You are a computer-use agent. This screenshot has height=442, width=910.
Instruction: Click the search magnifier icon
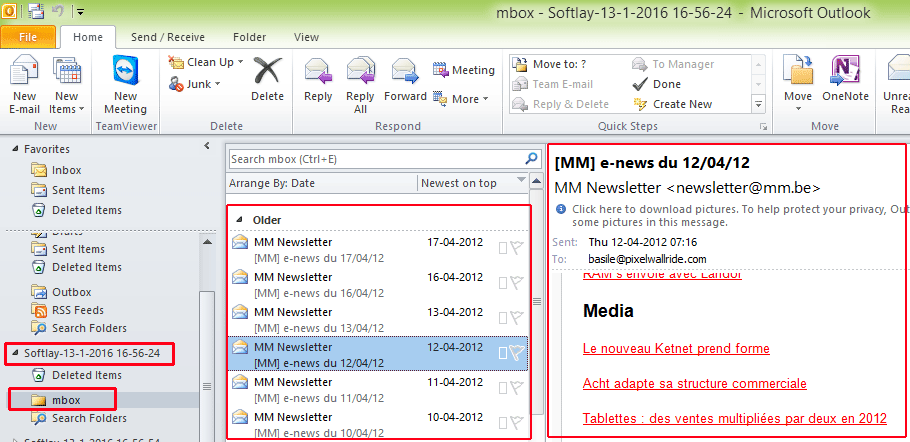pos(531,158)
